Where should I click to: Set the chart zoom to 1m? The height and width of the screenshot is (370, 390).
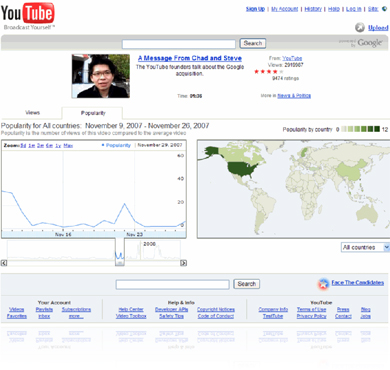point(32,146)
